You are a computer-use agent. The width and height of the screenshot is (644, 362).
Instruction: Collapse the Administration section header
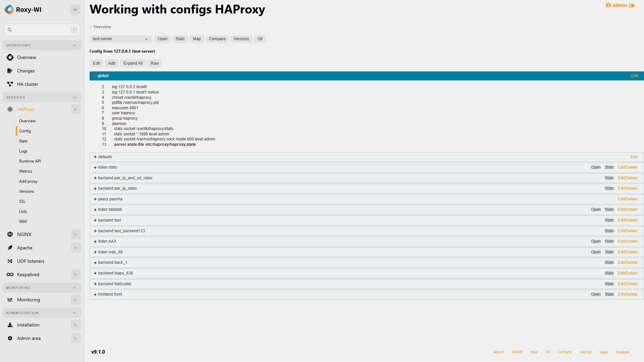42,313
